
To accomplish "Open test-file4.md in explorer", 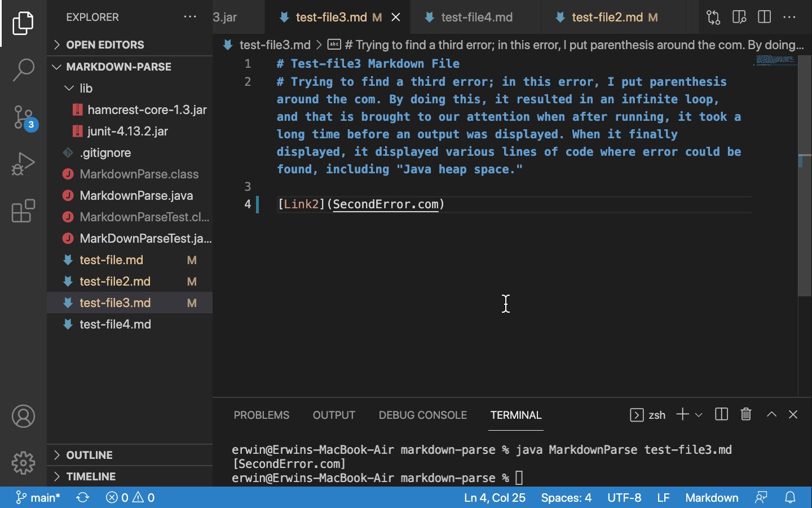I will pyautogui.click(x=130, y=324).
